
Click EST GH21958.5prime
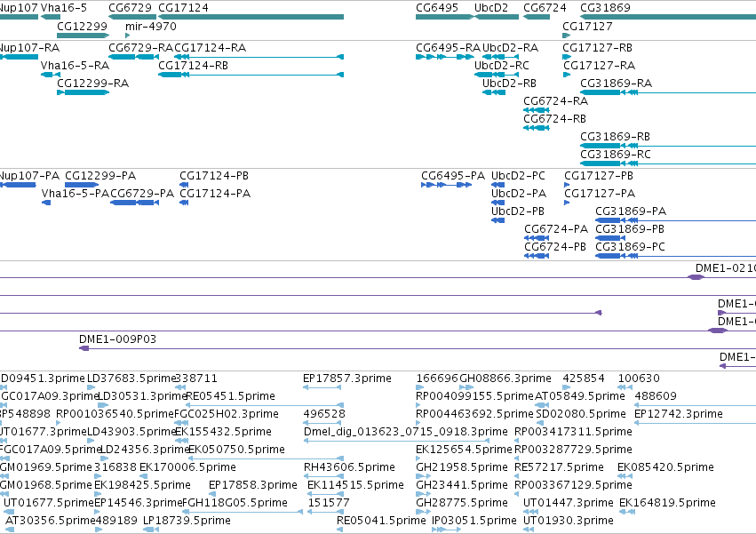coord(424,476)
